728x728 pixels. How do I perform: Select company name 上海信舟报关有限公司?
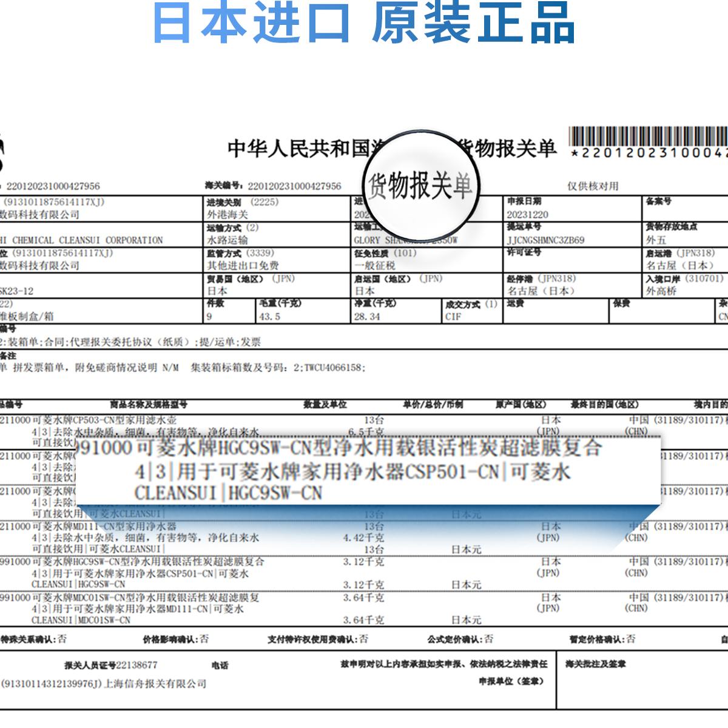[x=155, y=684]
